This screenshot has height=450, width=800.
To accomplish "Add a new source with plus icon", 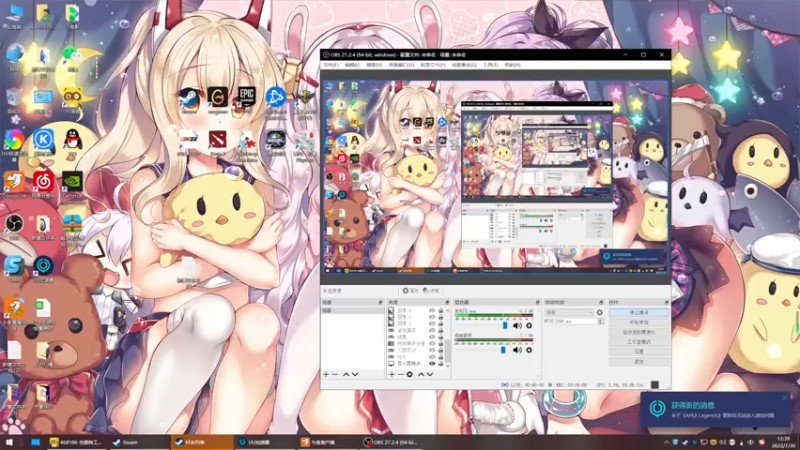I will click(392, 374).
